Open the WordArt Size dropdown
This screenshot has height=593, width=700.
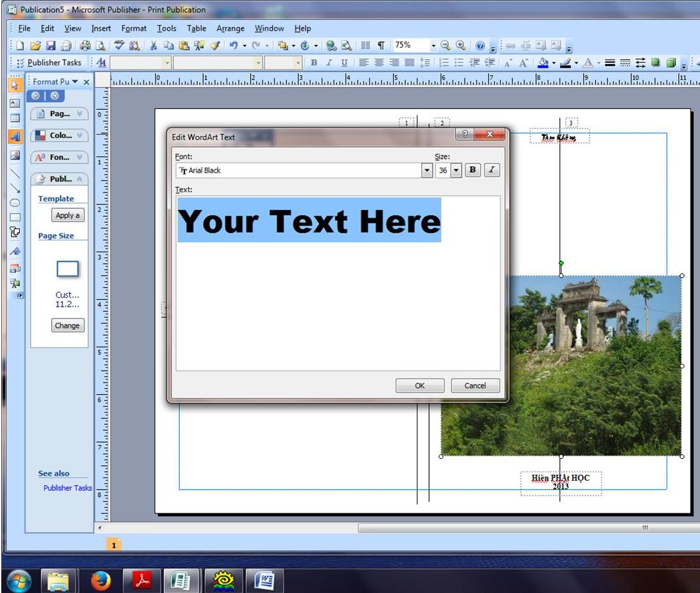coord(457,171)
